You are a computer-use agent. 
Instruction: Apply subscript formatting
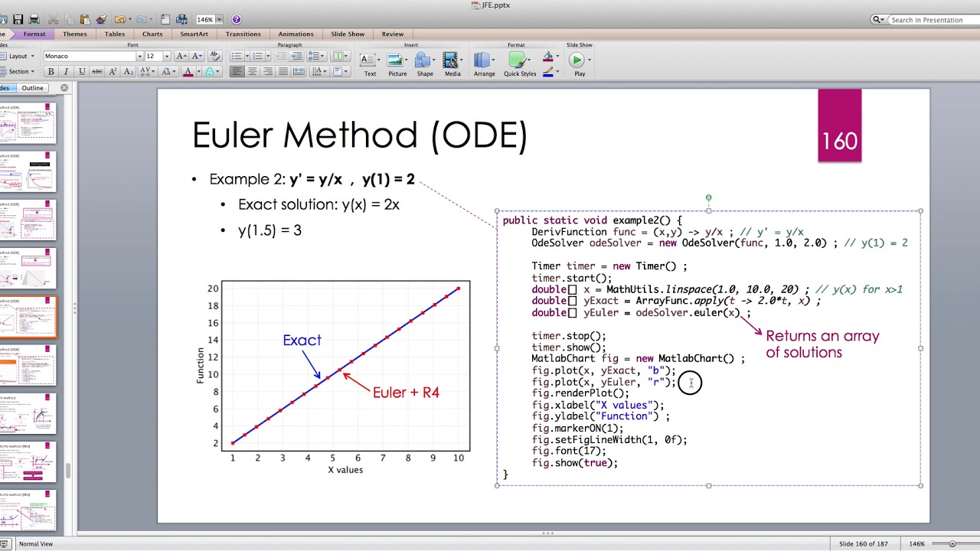[x=129, y=71]
